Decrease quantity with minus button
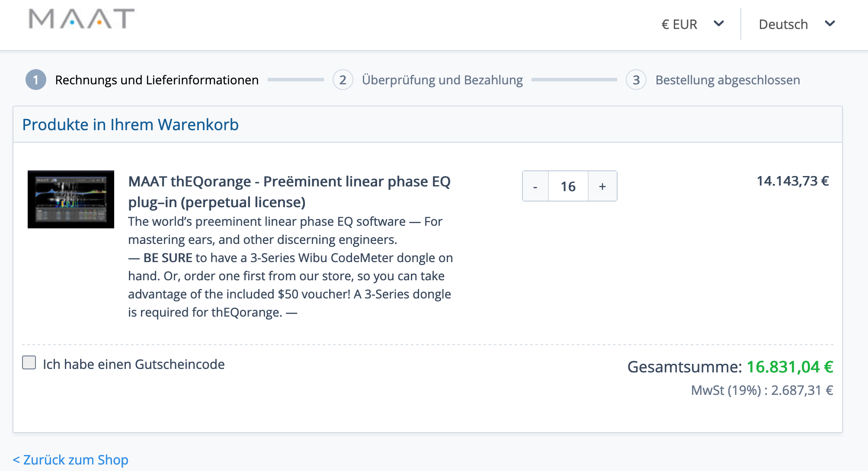Viewport: 868px width, 471px height. point(535,186)
